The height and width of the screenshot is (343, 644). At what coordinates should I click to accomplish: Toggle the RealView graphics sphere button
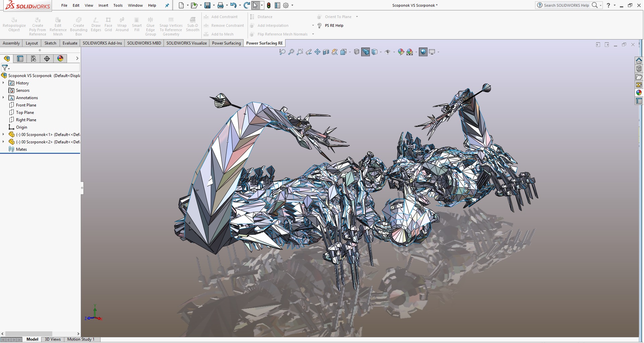[x=423, y=52]
